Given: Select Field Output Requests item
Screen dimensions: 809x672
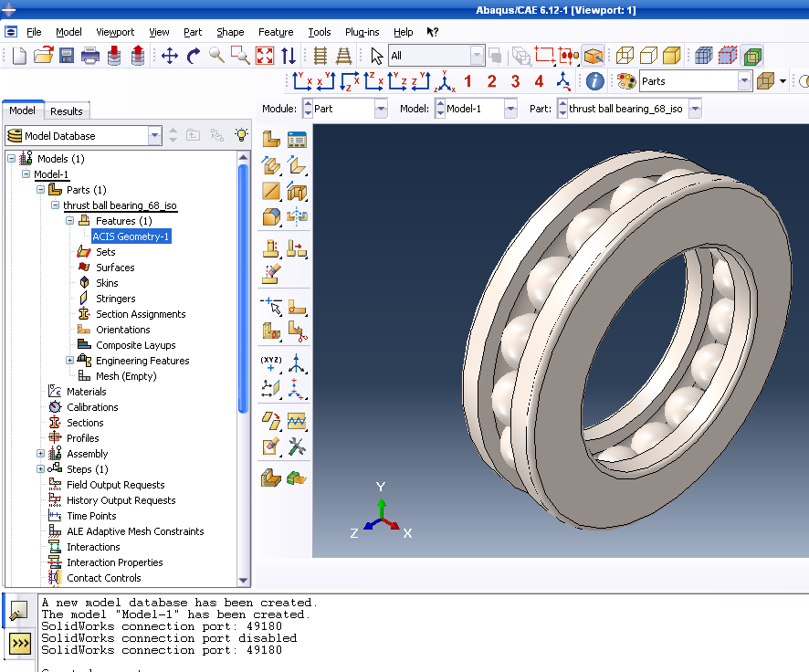Looking at the screenshot, I should 116,485.
